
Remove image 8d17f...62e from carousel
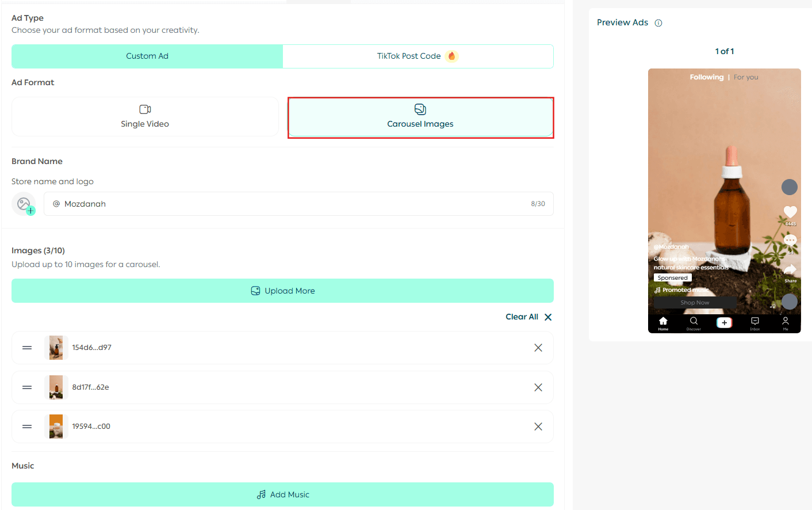538,387
